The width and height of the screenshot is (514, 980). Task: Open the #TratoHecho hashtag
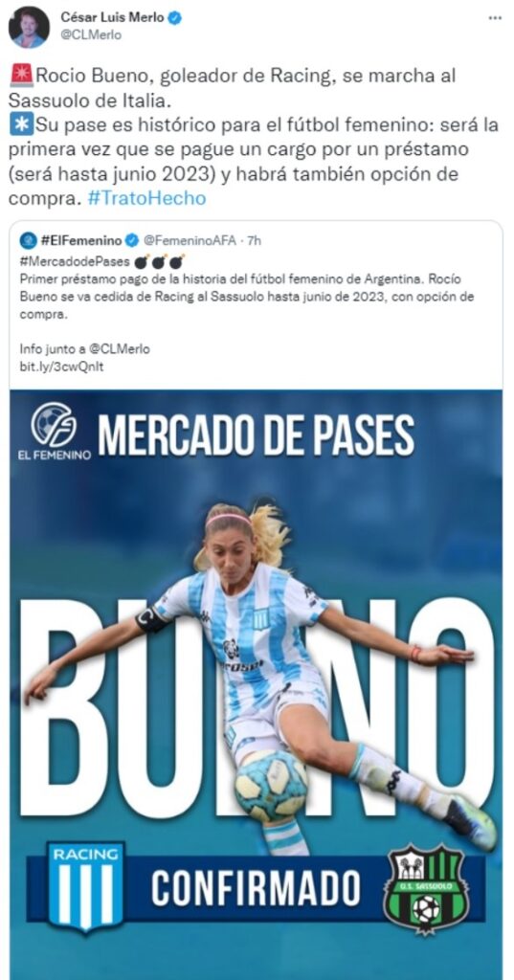147,198
